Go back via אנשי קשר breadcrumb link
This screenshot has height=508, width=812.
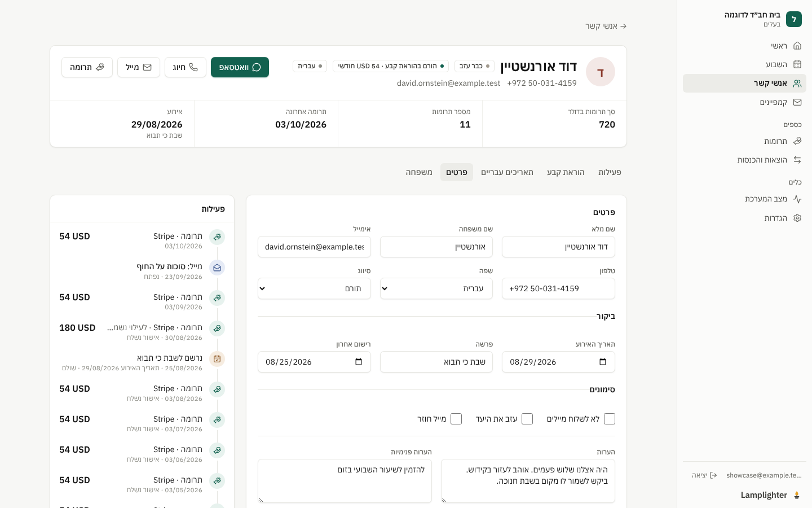coord(606,26)
